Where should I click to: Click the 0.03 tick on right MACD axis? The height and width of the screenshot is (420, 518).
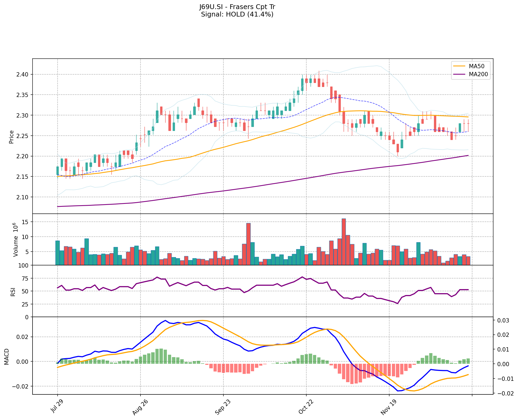pos(504,320)
